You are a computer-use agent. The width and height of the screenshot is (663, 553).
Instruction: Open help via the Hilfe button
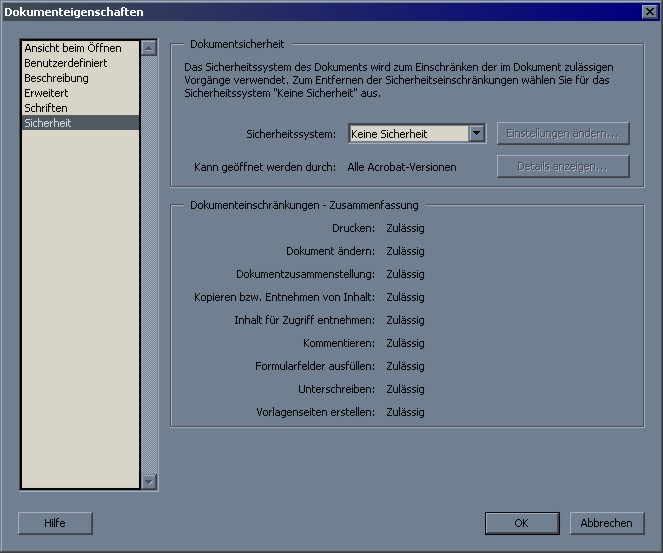[55, 523]
